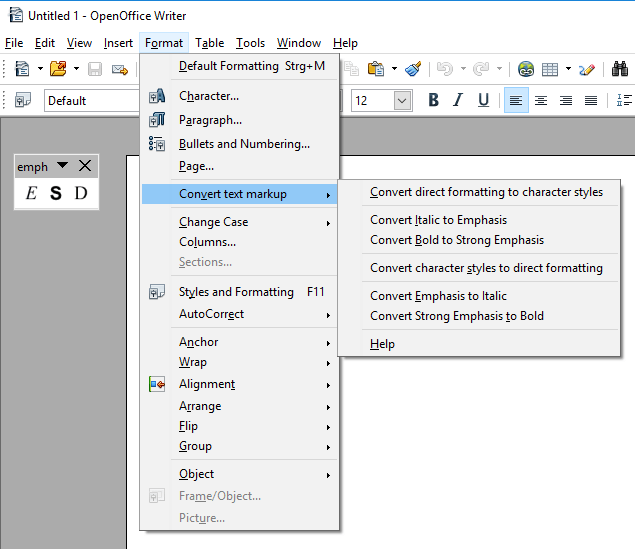Click the Find binoculars icon

tap(620, 69)
